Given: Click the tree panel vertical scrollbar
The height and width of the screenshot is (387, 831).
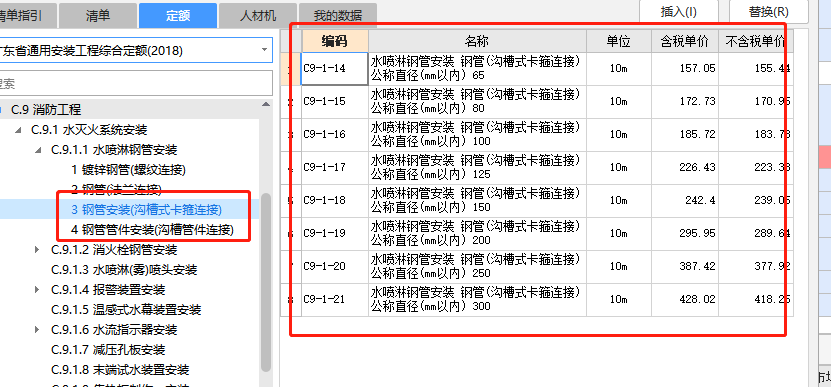Looking at the screenshot, I should [266, 282].
